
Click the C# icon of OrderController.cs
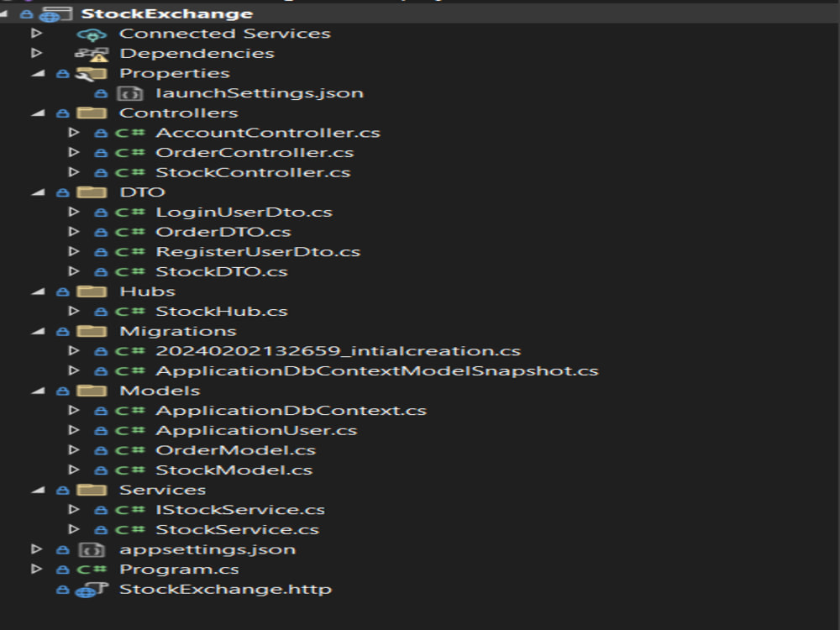click(x=130, y=153)
